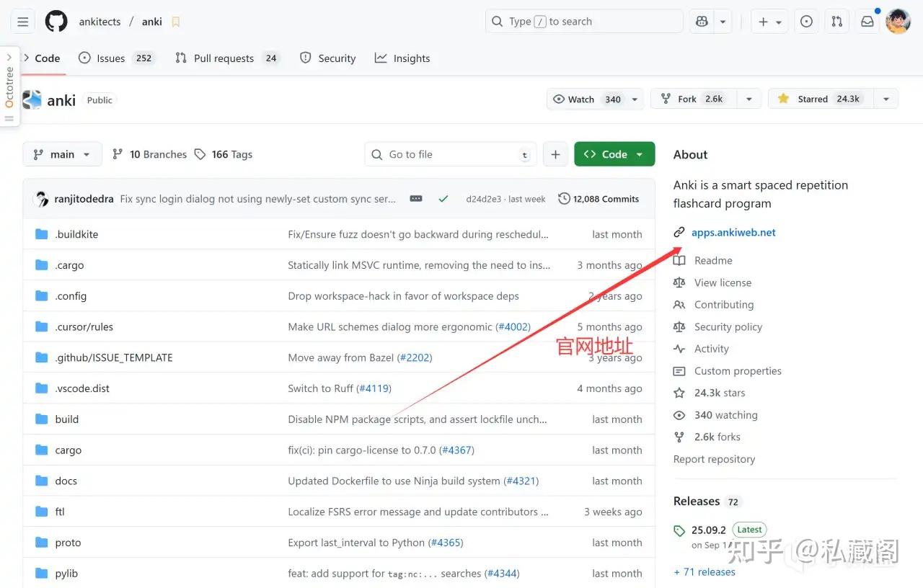Switch to the Code tab
The width and height of the screenshot is (923, 588).
[42, 58]
